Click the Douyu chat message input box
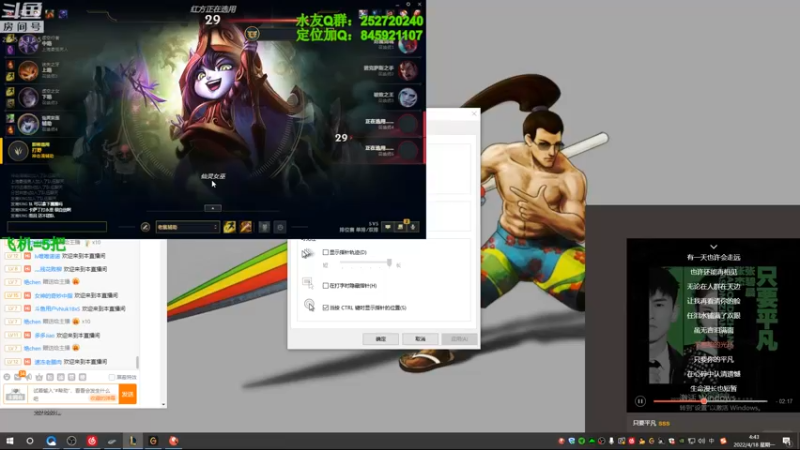Image resolution: width=800 pixels, height=450 pixels. coord(74,394)
